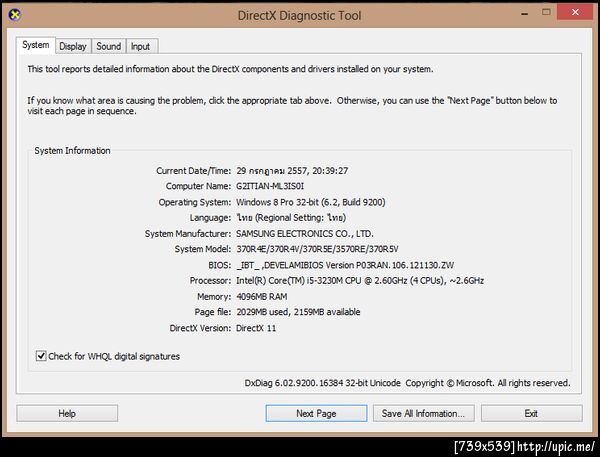Maximize the DirectX Diagnostic Tool window
Image resolution: width=600 pixels, height=457 pixels.
pos(546,12)
